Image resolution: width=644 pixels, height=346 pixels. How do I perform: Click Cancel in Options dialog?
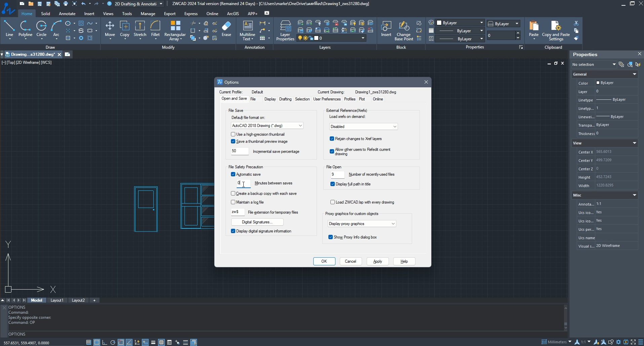[351, 261]
